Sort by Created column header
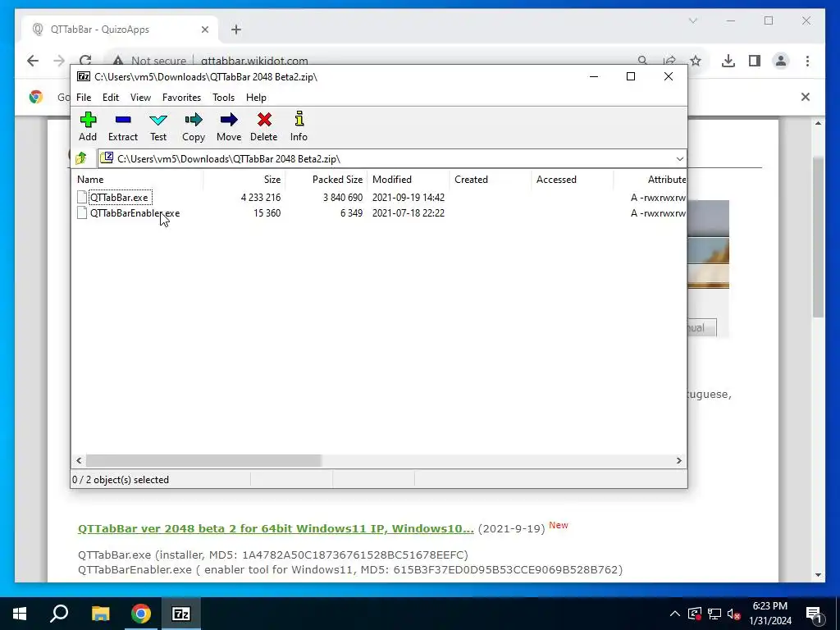The image size is (840, 630). pyautogui.click(x=491, y=180)
